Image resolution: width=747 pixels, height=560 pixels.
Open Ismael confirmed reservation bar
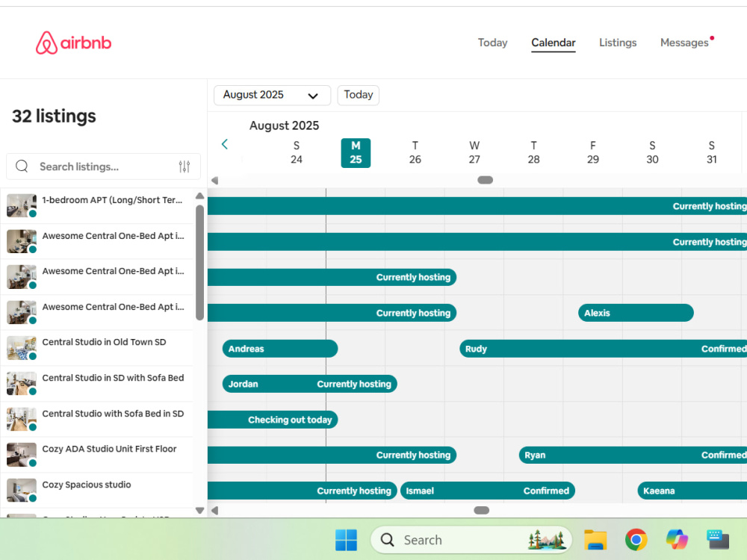(487, 491)
